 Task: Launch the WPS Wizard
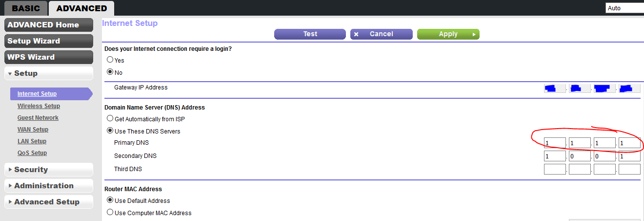coord(49,57)
